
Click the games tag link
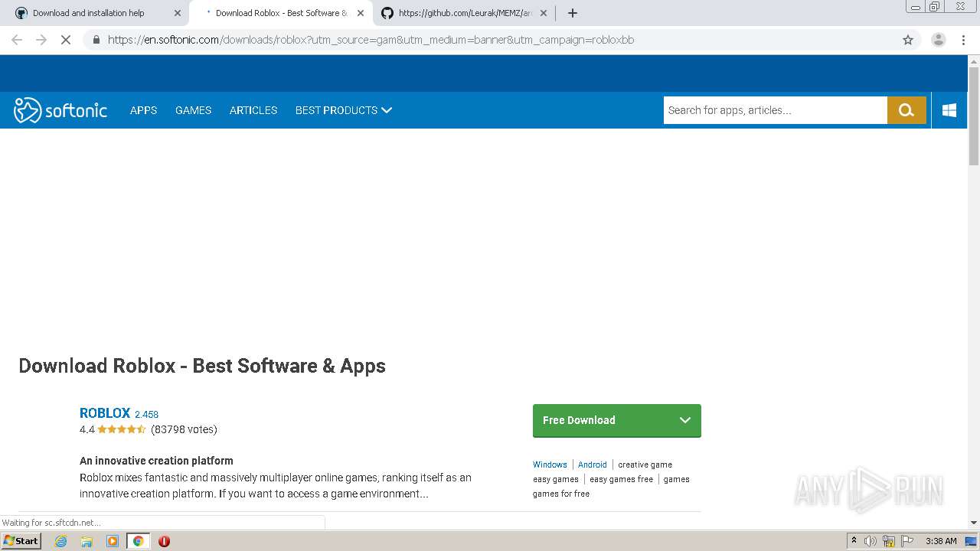point(677,479)
